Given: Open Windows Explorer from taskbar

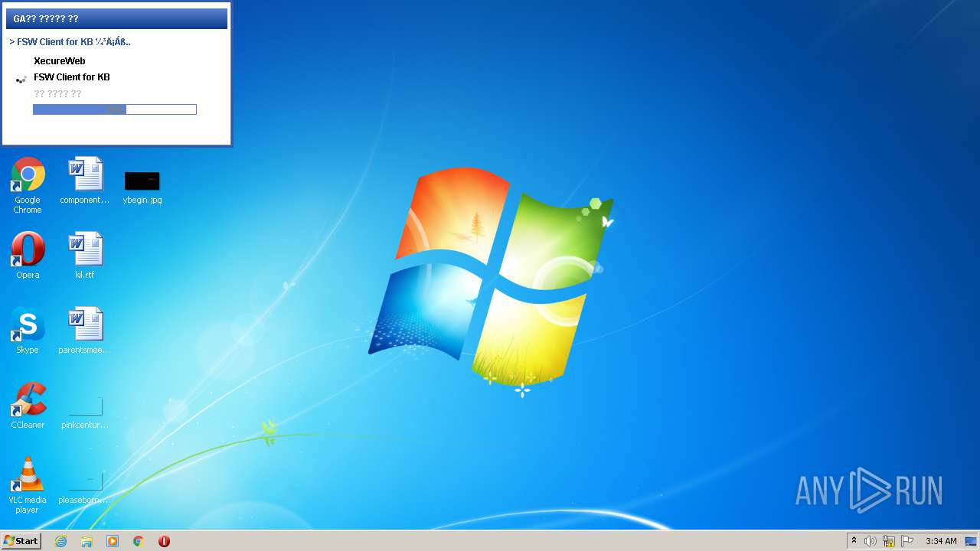Looking at the screenshot, I should (87, 541).
